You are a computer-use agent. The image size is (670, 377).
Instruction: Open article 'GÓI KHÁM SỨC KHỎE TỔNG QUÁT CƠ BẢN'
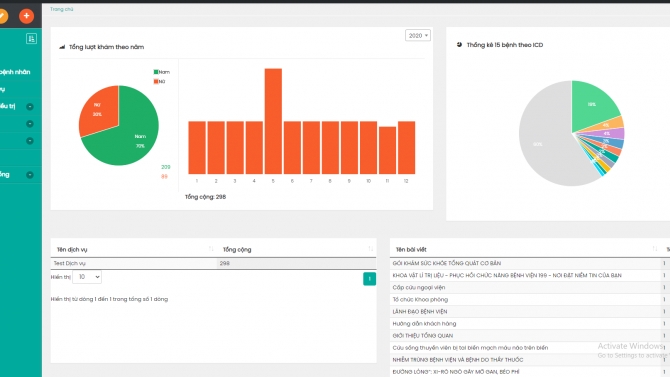click(x=447, y=263)
